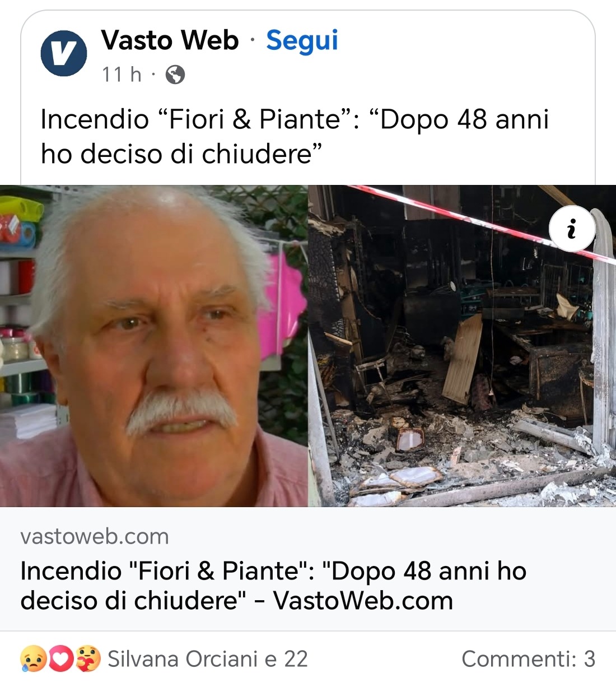
Task: Click the care hug reaction emoji
Action: (88, 659)
